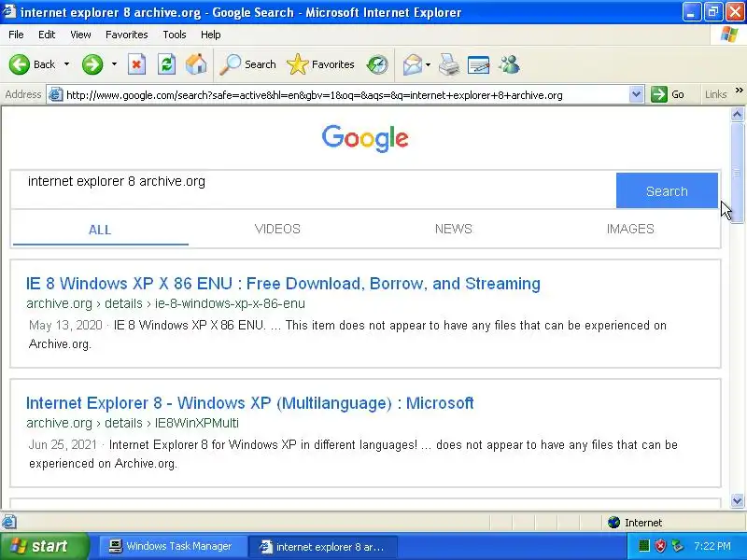747x560 pixels.
Task: Click the green Go button
Action: [x=668, y=94]
